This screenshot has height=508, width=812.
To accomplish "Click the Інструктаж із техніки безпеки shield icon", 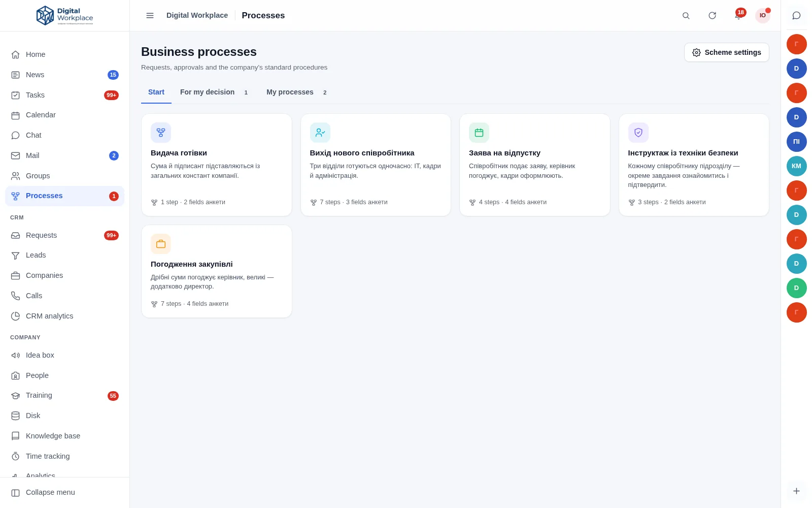I will coord(638,133).
